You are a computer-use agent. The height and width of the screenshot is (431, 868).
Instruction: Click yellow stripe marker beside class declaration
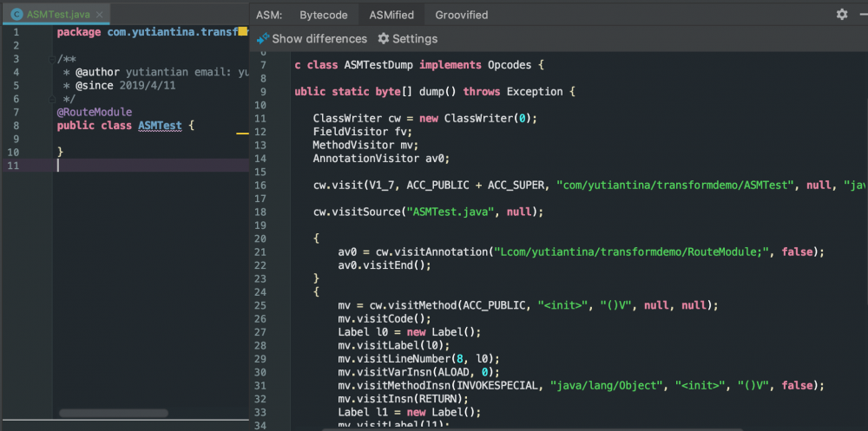point(243,134)
